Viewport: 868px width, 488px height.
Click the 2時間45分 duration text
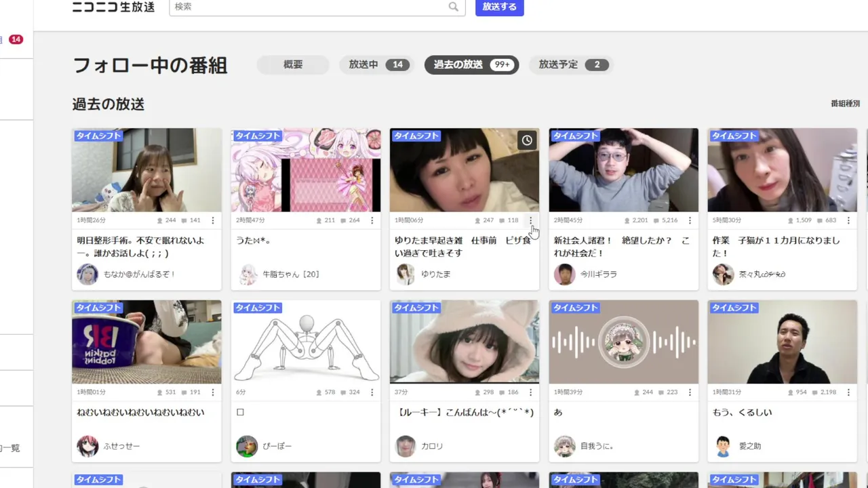coord(568,220)
